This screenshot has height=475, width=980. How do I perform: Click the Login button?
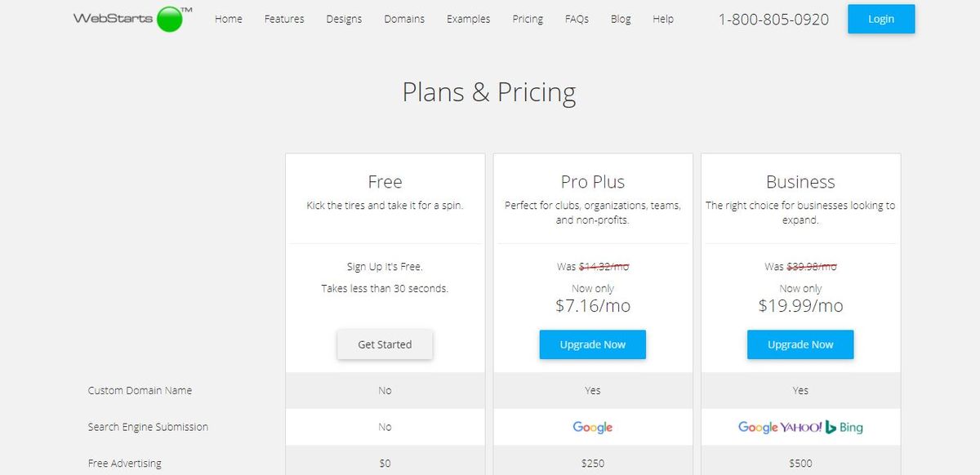click(x=881, y=19)
